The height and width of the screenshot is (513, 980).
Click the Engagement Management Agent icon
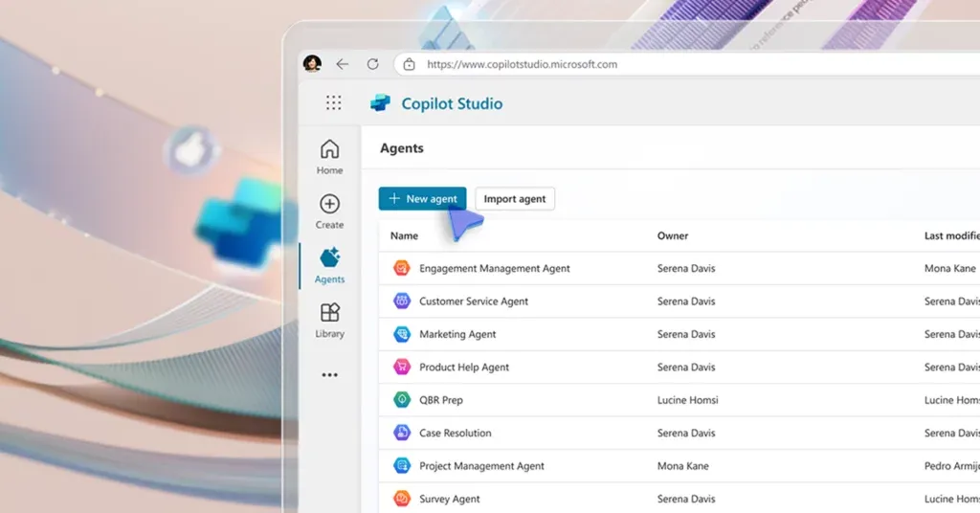pos(402,268)
